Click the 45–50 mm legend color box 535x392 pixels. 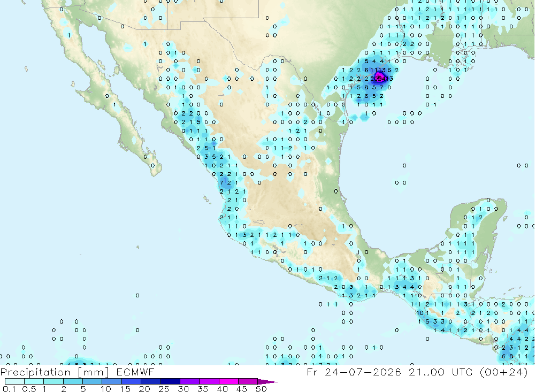[x=248, y=381]
